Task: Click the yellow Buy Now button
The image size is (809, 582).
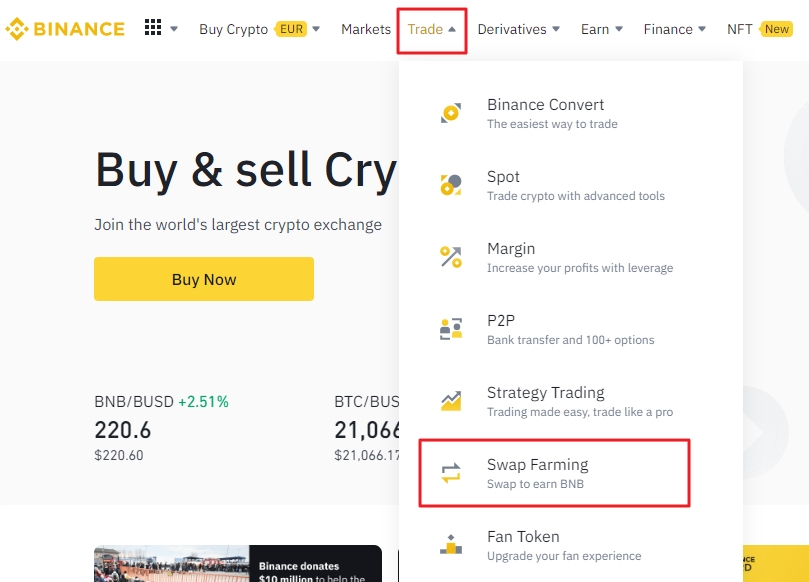Action: 203,279
